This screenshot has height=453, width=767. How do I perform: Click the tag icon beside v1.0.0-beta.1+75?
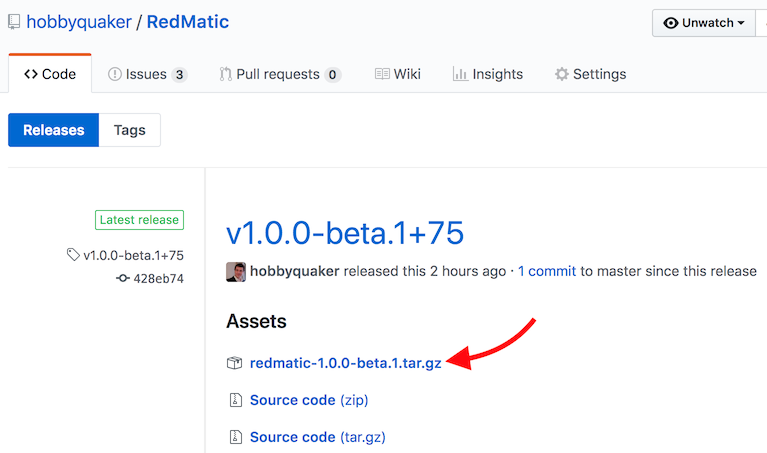pos(73,254)
